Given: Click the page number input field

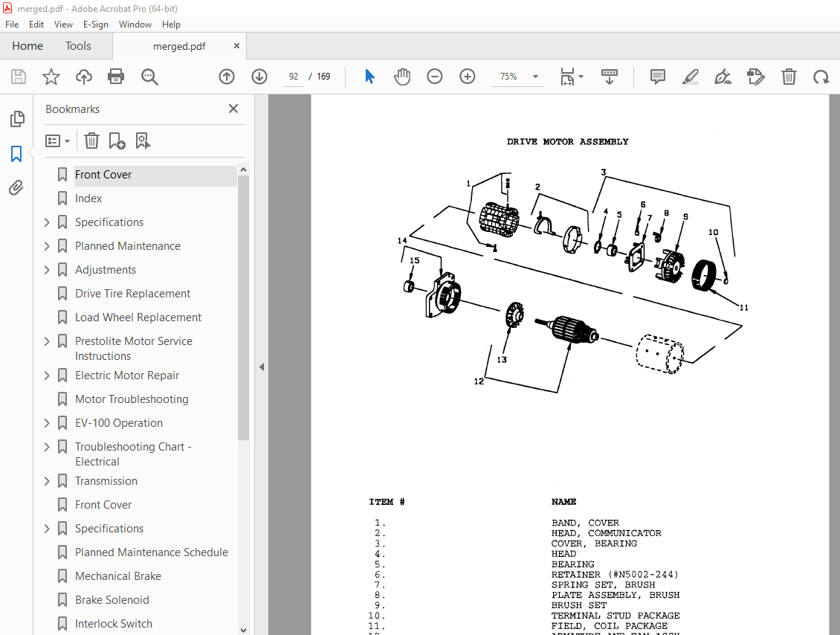Looking at the screenshot, I should (x=294, y=77).
